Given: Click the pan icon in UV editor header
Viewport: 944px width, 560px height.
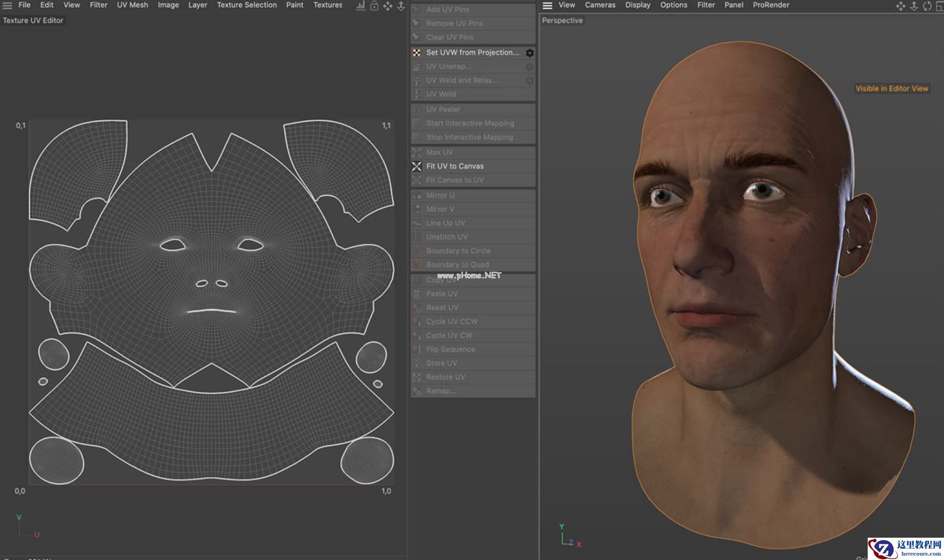Looking at the screenshot, I should (x=388, y=6).
